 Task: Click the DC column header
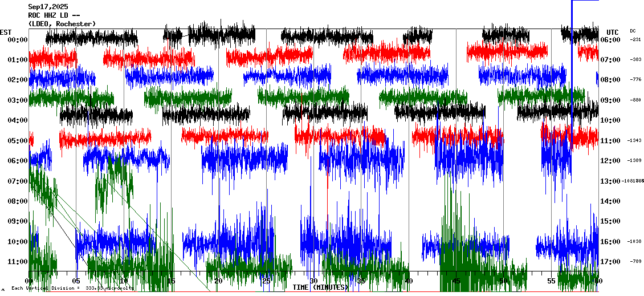[x=633, y=31]
